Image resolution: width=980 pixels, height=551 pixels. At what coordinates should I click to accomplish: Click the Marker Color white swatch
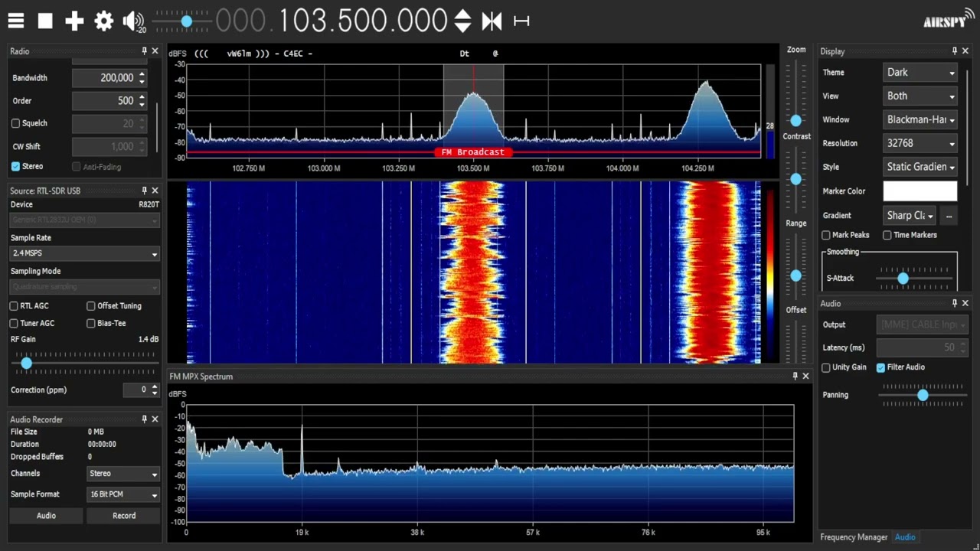pyautogui.click(x=920, y=191)
